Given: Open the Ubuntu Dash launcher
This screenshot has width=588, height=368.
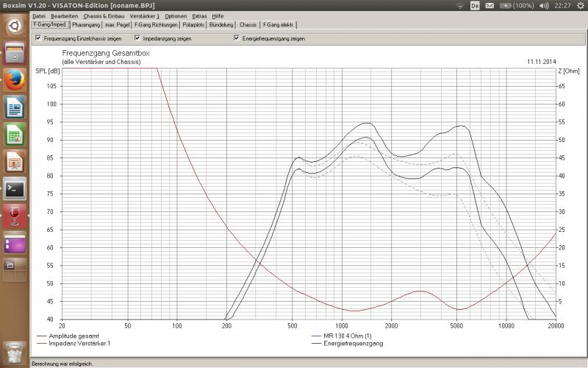Looking at the screenshot, I should 15,26.
